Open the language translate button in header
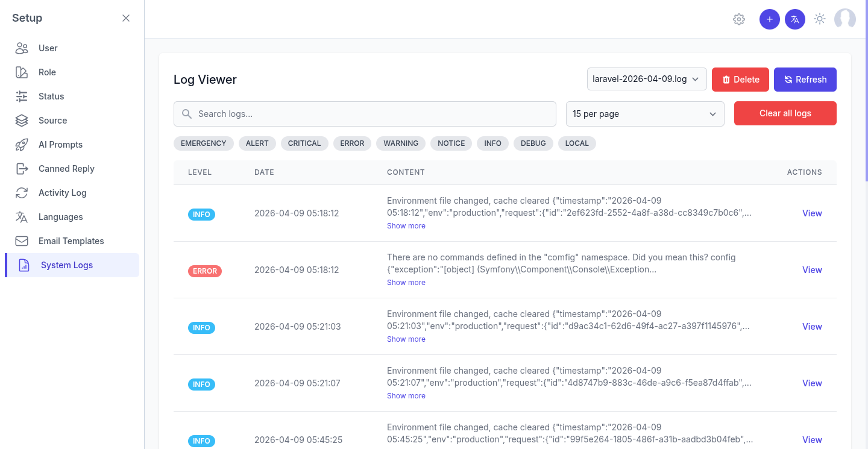This screenshot has height=449, width=868. point(795,19)
